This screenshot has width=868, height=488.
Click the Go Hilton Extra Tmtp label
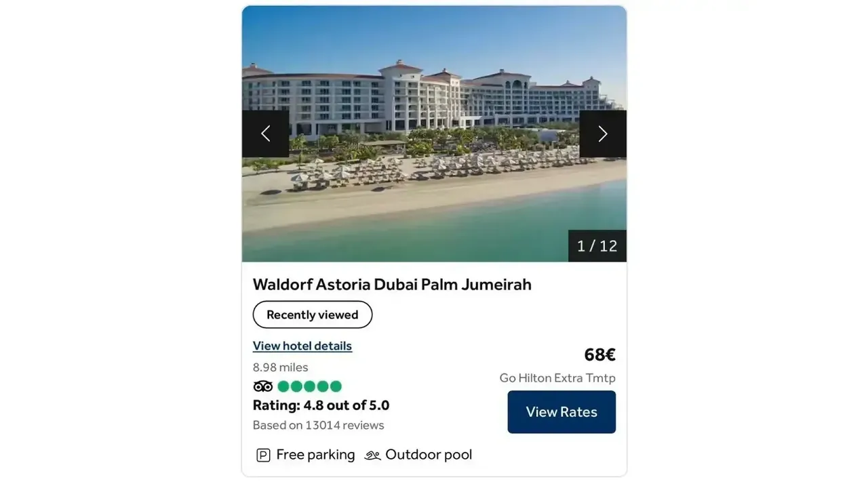(557, 378)
